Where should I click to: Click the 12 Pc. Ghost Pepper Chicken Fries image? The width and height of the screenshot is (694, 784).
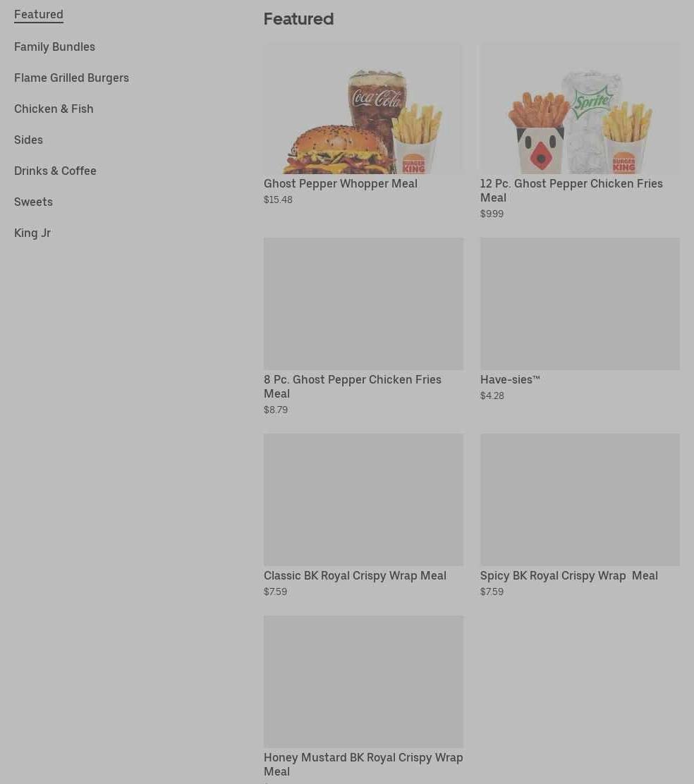(x=580, y=108)
